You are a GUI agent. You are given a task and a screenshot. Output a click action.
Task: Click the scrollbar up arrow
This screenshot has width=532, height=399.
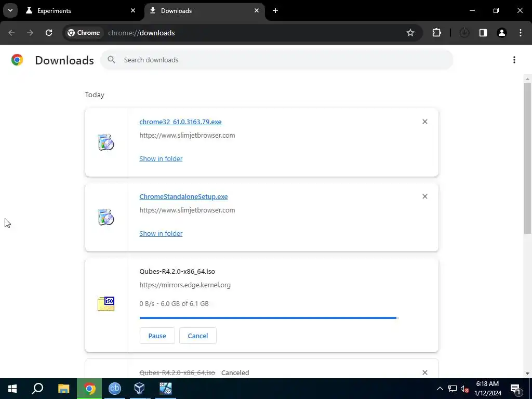coord(527,79)
